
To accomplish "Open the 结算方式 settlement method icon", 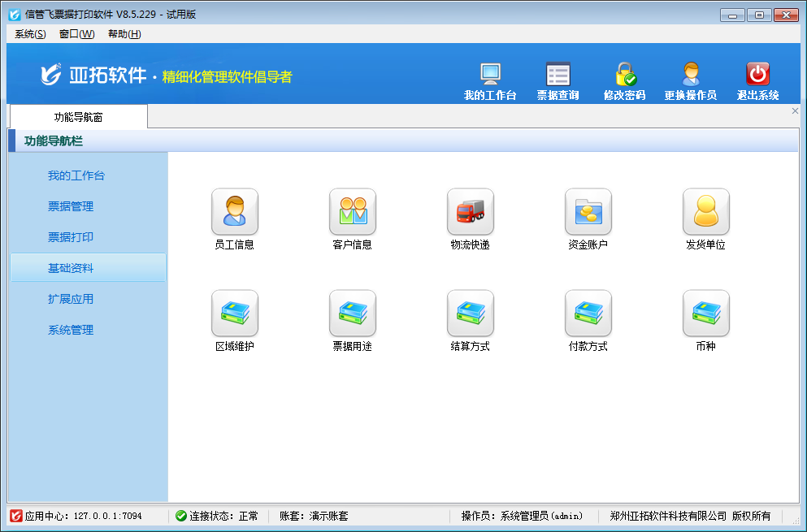I will [x=470, y=314].
